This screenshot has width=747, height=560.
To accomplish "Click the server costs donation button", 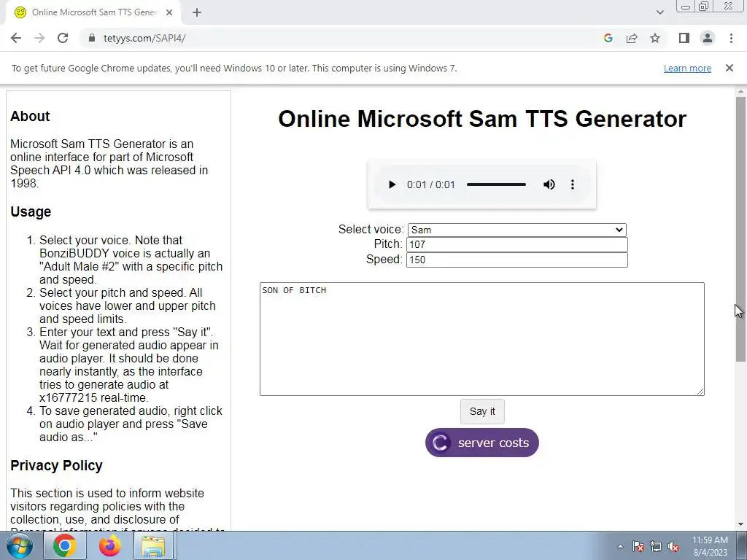I will tap(481, 443).
